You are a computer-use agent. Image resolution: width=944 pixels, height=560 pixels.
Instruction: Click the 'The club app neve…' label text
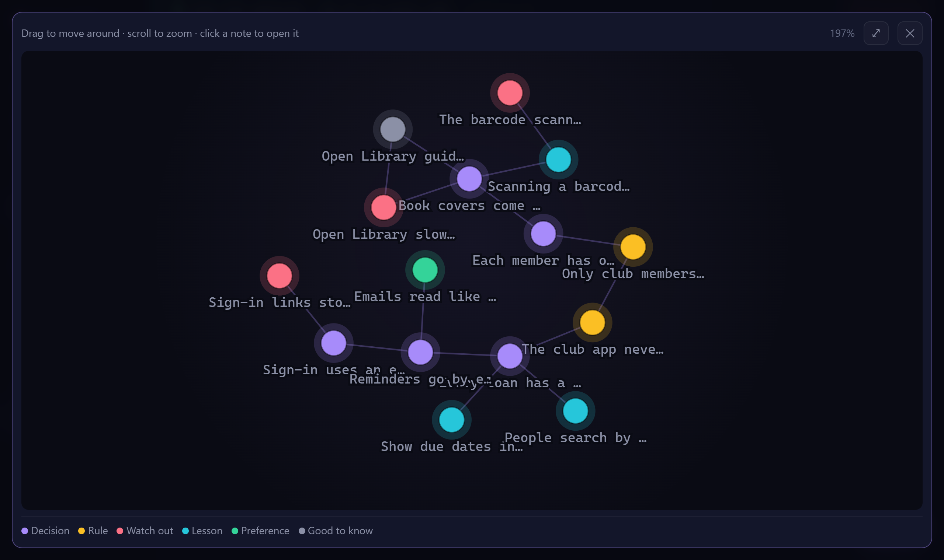tap(593, 349)
